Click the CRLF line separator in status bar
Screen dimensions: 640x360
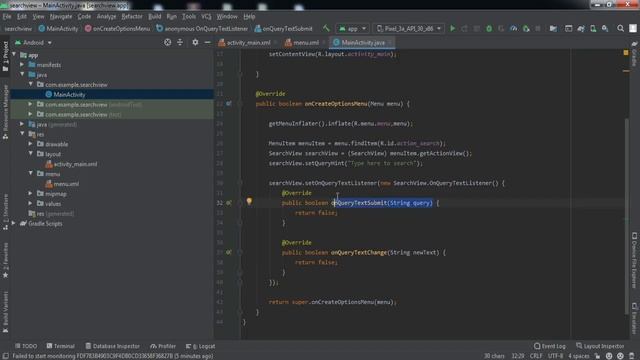click(x=536, y=356)
